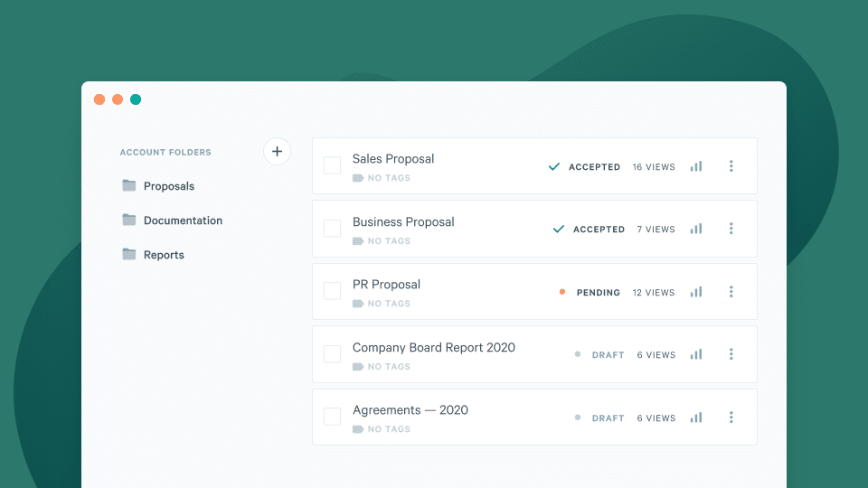Open analytics chart icon for Sales Proposal
Image resolution: width=868 pixels, height=488 pixels.
click(x=695, y=166)
